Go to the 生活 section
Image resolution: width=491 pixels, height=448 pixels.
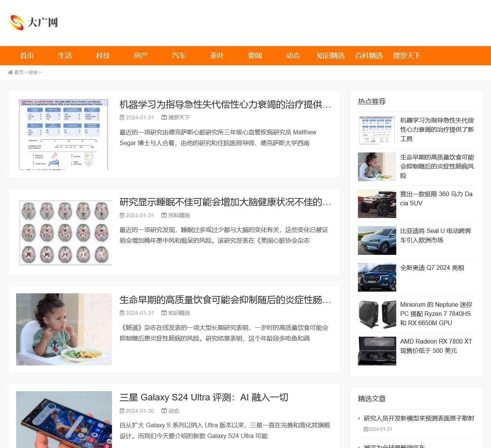(65, 56)
